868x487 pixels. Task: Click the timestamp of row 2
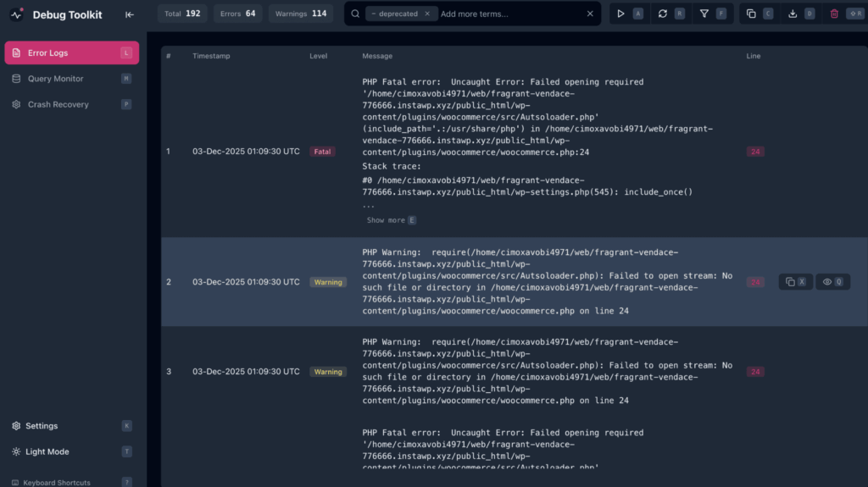247,282
